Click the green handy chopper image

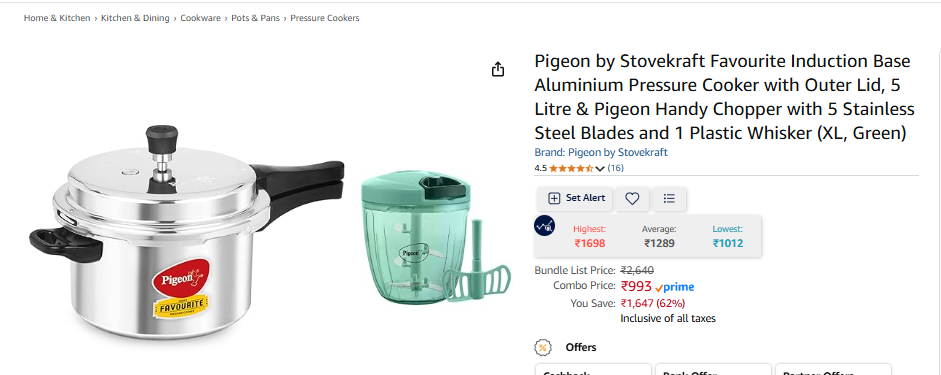[x=436, y=236]
